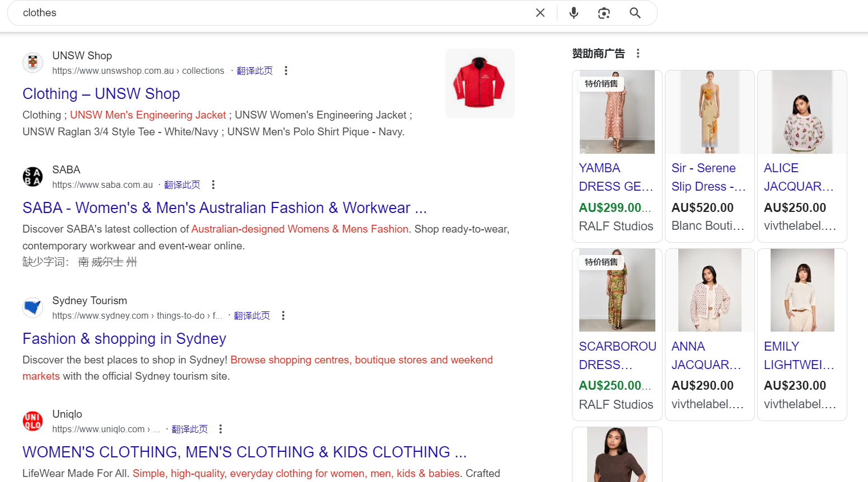Open Uniqlo site favicon
This screenshot has height=482, width=868.
pyautogui.click(x=32, y=421)
